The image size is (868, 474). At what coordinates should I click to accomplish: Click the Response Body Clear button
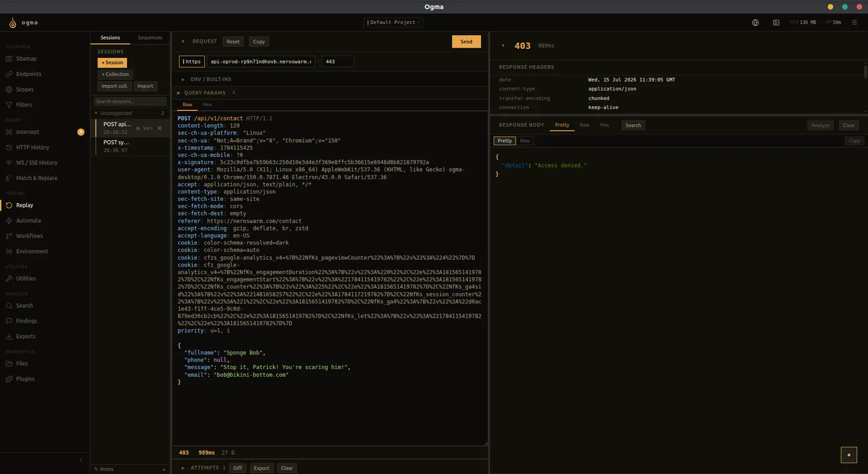(x=849, y=125)
